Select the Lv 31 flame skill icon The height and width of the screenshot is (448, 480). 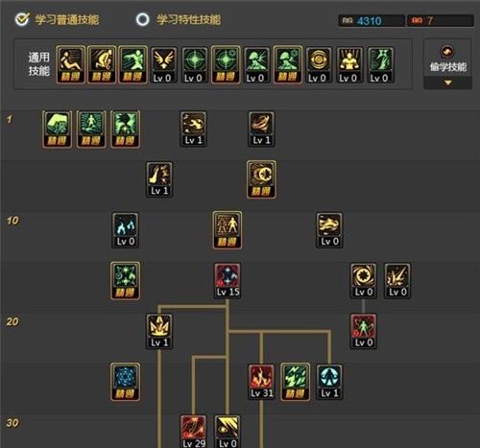tap(261, 382)
